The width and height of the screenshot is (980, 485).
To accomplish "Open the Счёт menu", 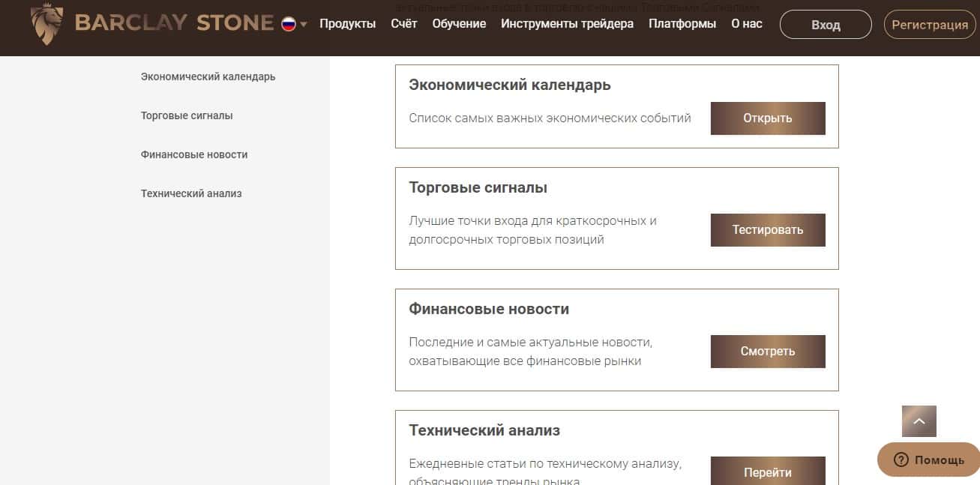I will click(404, 23).
